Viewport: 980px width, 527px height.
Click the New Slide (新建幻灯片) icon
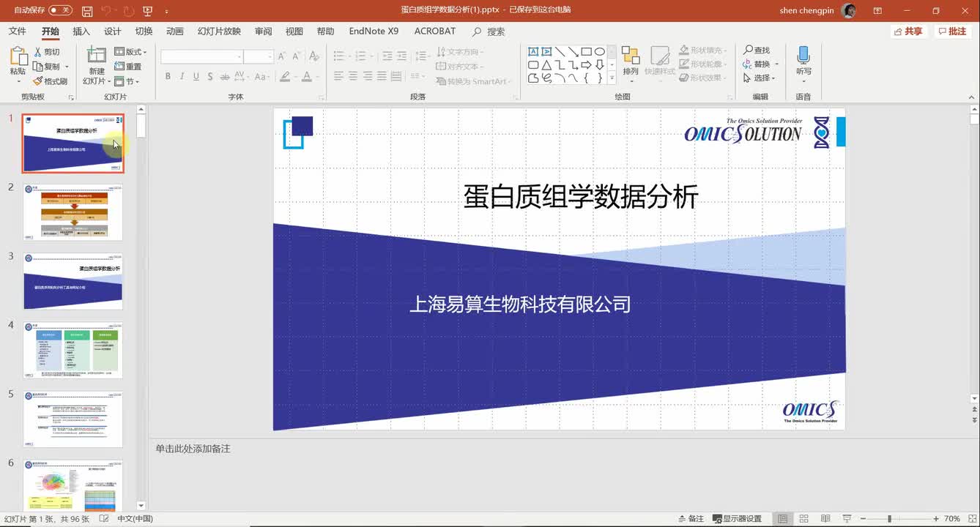(97, 56)
